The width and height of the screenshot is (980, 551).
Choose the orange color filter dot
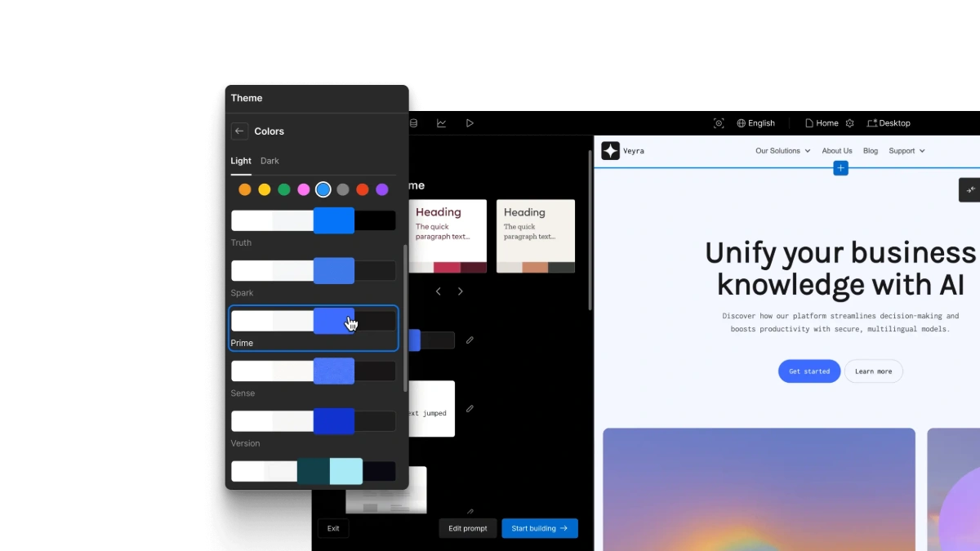point(245,189)
